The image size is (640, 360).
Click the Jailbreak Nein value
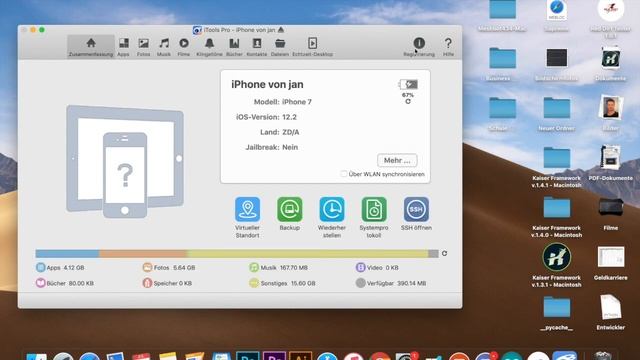click(x=290, y=147)
